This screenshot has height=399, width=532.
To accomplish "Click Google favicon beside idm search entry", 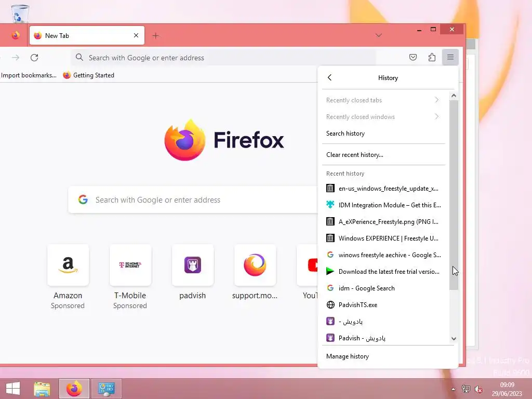I will 330,288.
